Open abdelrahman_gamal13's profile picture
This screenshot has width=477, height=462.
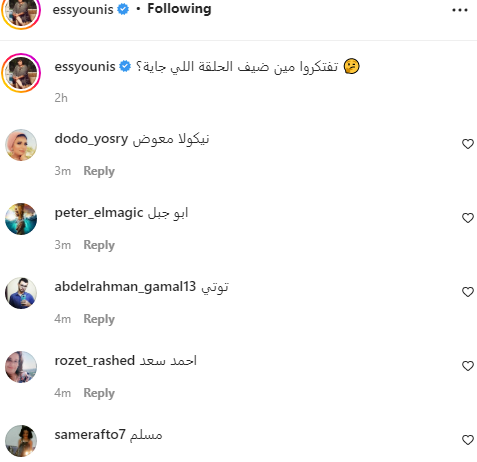pos(21,293)
